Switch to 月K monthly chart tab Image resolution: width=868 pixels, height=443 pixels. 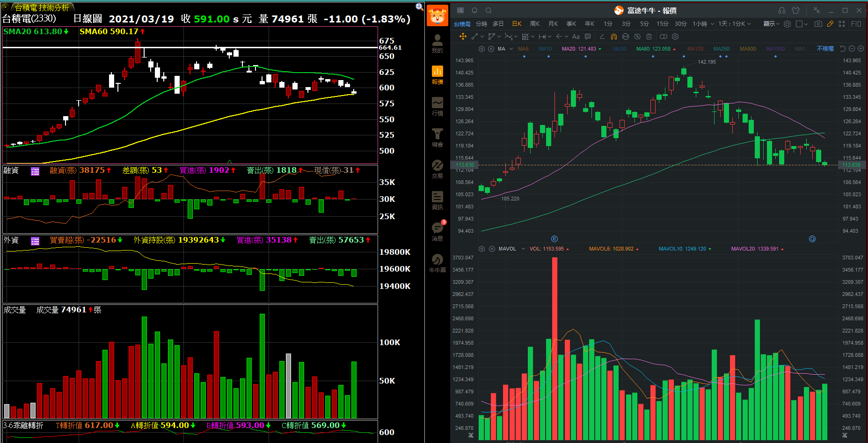pyautogui.click(x=553, y=23)
